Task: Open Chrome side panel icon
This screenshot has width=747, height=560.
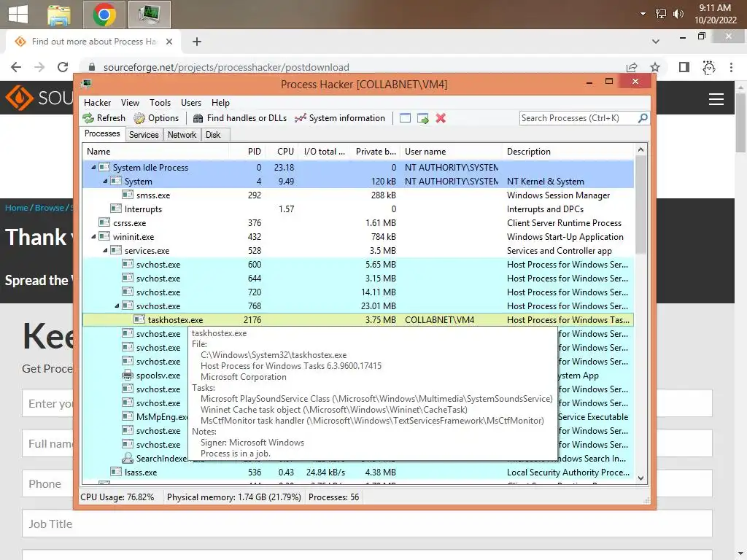Action: point(684,67)
